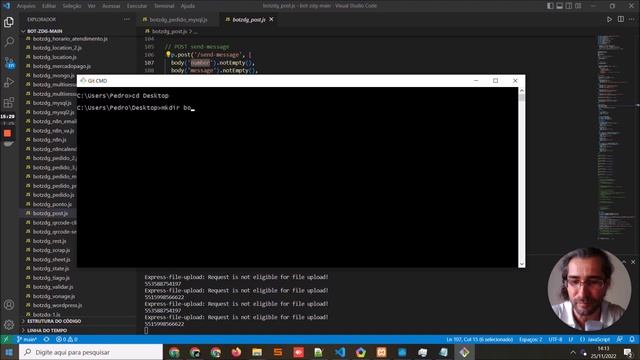Open the Accounts icon in activity bar
The width and height of the screenshot is (640, 360).
(x=9, y=305)
